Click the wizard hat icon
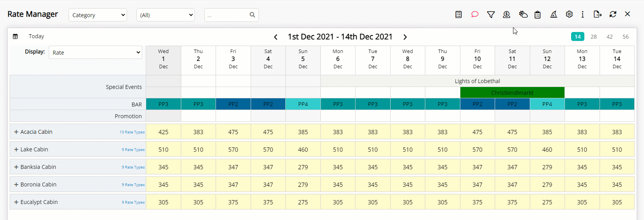 554,14
